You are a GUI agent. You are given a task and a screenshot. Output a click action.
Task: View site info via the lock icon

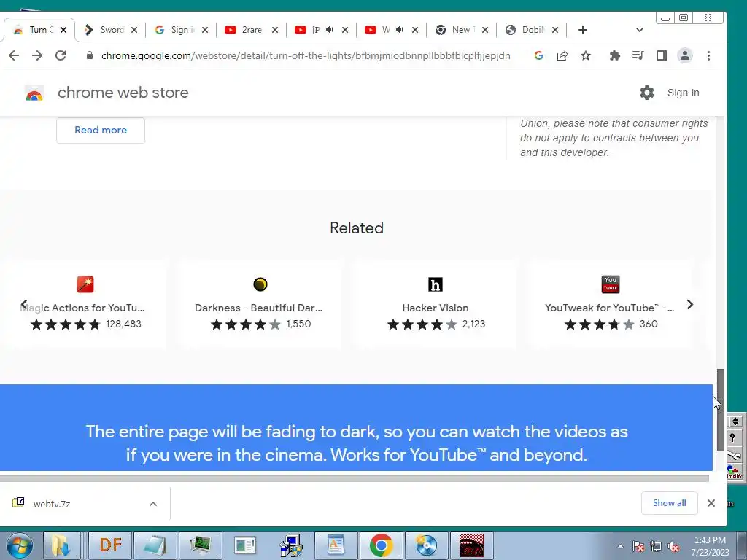pyautogui.click(x=89, y=55)
